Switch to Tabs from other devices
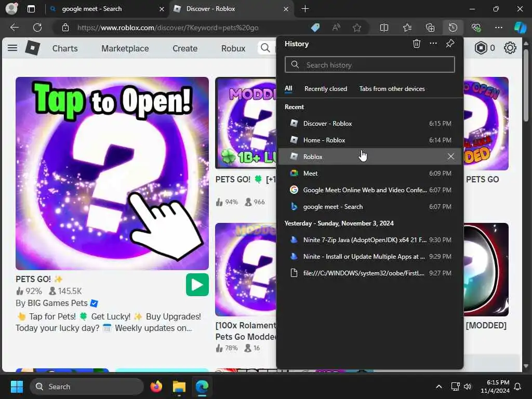The height and width of the screenshot is (399, 532). pos(392,88)
